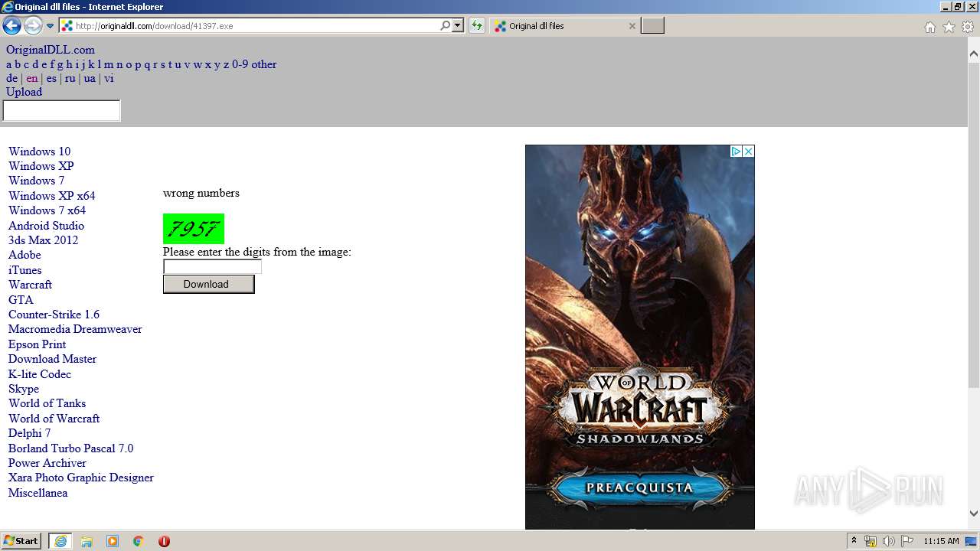Open the Home page icon
980x551 pixels.
point(929,27)
